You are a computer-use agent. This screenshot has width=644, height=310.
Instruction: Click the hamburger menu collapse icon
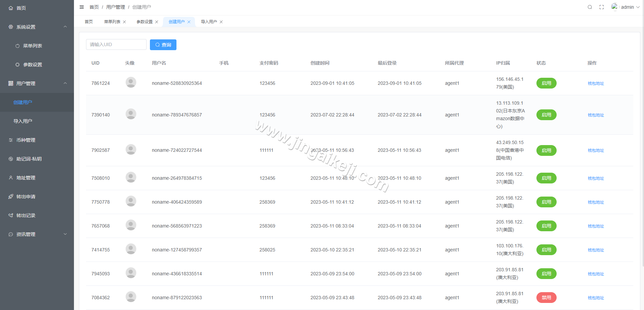(82, 7)
